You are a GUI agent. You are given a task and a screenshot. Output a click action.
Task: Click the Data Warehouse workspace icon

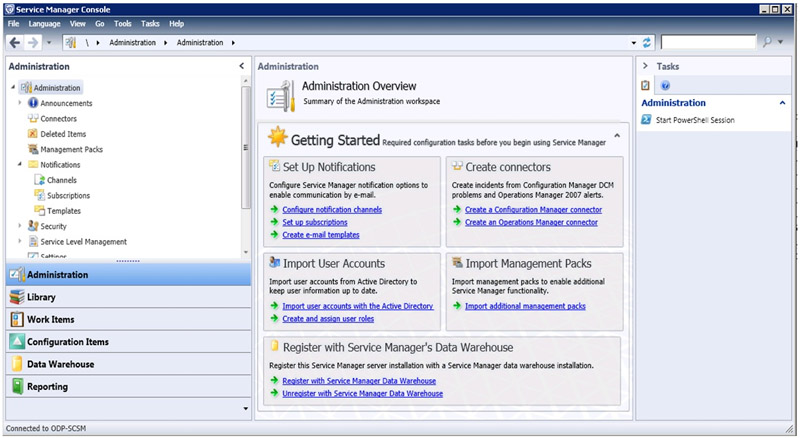pos(17,364)
